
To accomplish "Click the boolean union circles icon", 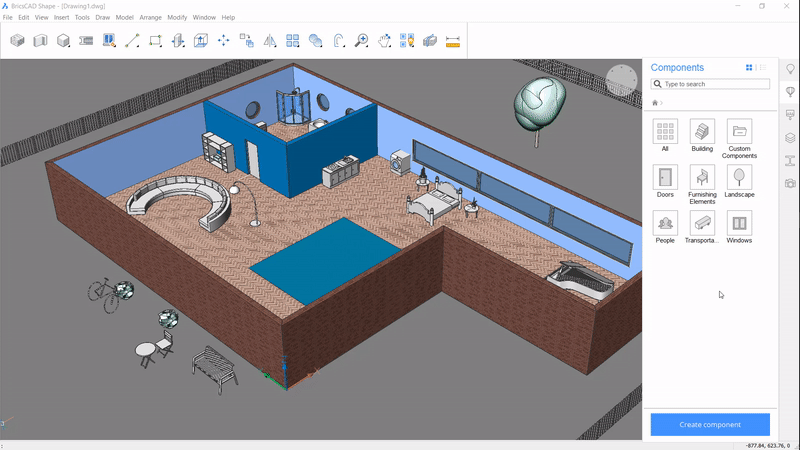I will pyautogui.click(x=315, y=40).
